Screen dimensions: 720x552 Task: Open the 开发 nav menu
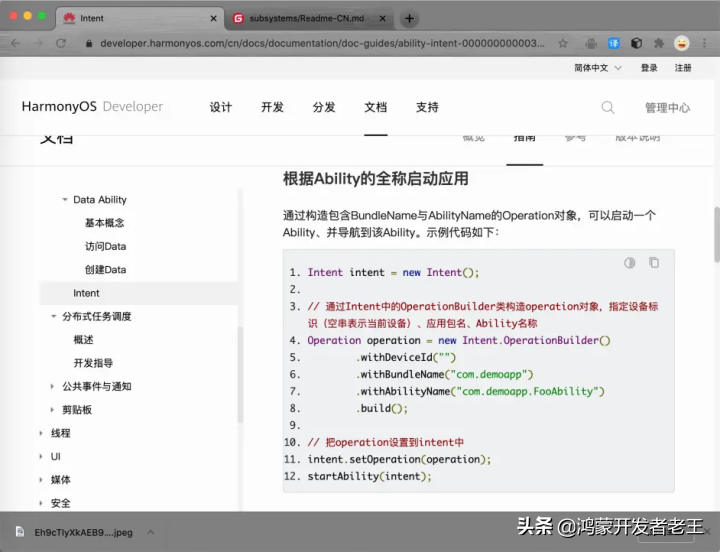272,107
